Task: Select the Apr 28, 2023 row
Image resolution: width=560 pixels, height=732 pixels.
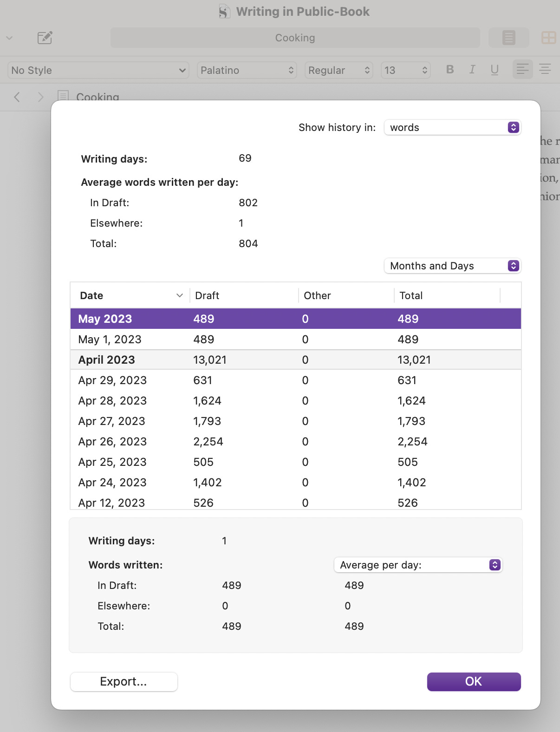Action: click(296, 401)
